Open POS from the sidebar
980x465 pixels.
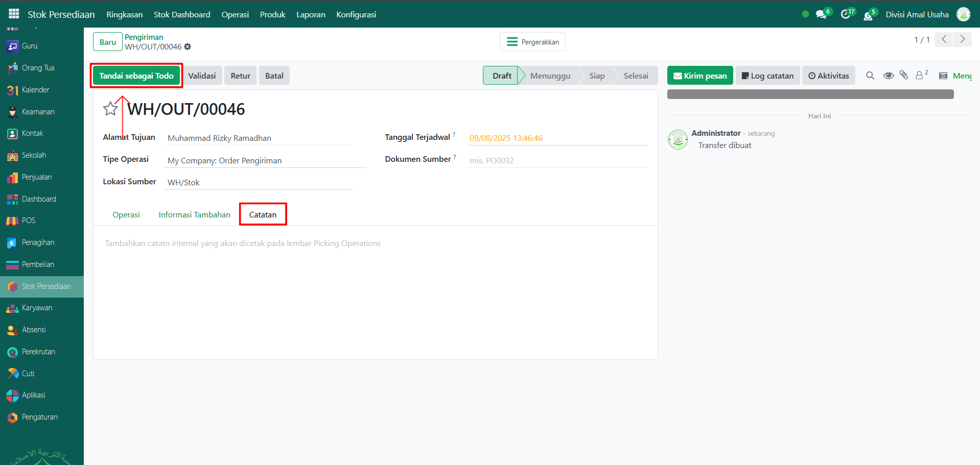(x=29, y=221)
